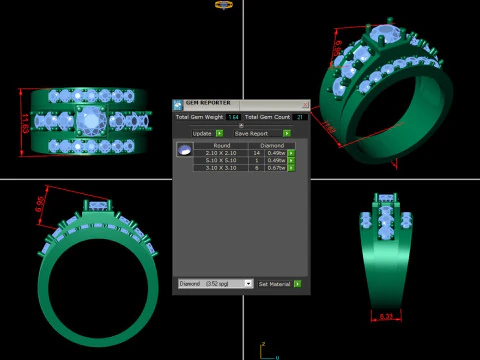
Task: Click the quantity 14 cell
Action: pyautogui.click(x=257, y=153)
